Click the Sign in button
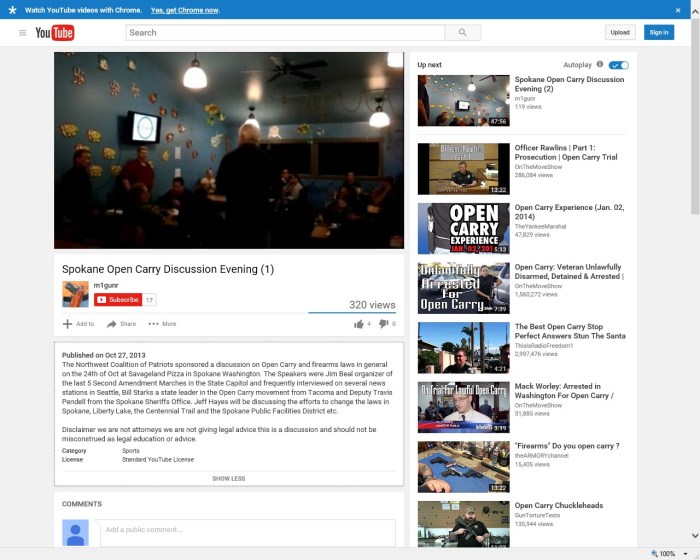 [658, 33]
